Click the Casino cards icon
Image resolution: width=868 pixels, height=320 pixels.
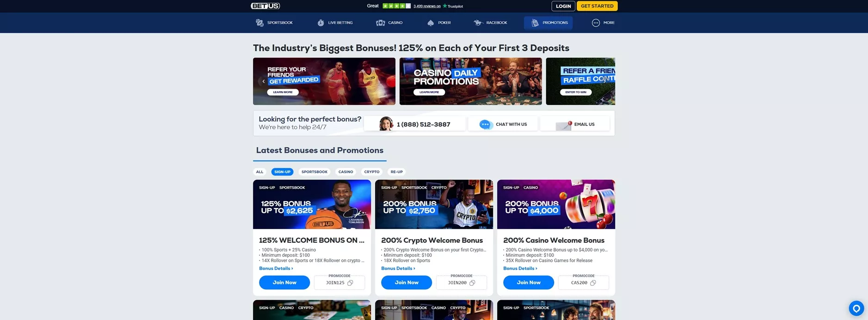tap(381, 23)
